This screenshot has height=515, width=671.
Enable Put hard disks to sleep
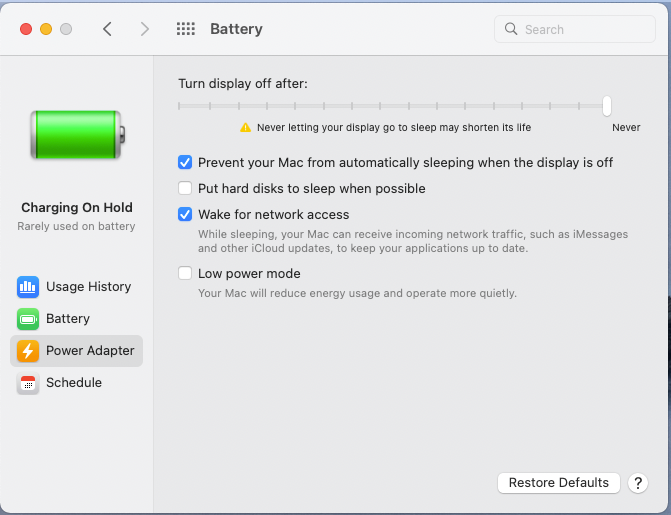185,188
